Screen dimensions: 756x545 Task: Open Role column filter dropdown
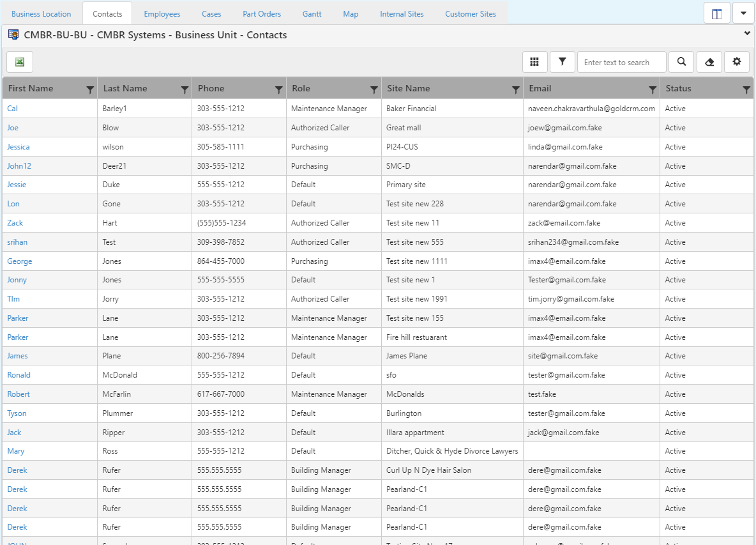374,90
